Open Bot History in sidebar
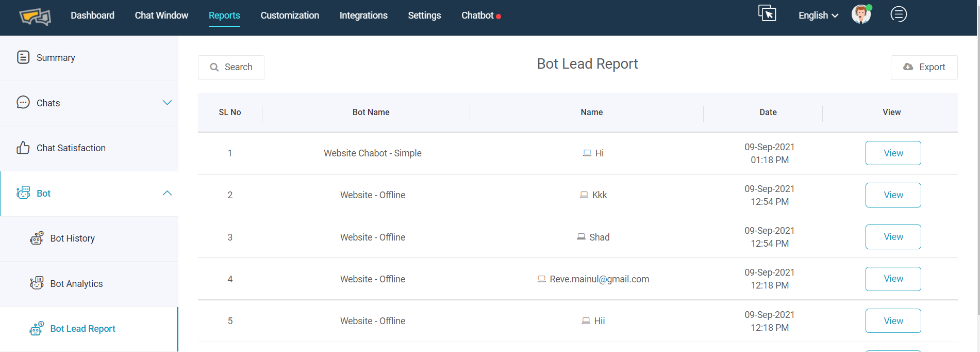This screenshot has height=352, width=980. 89,238
